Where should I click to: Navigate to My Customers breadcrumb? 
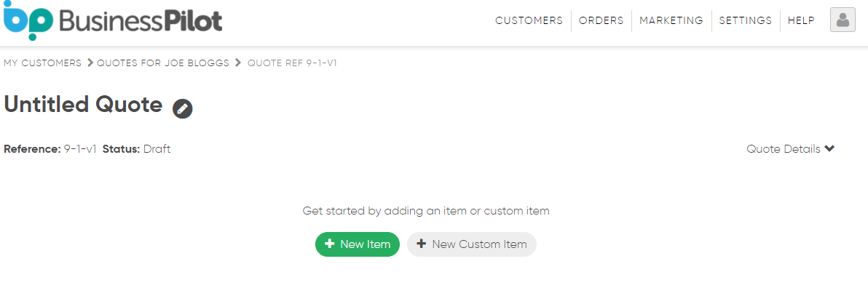(x=42, y=63)
